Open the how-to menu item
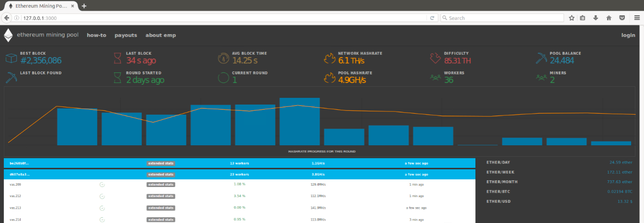 [96, 35]
